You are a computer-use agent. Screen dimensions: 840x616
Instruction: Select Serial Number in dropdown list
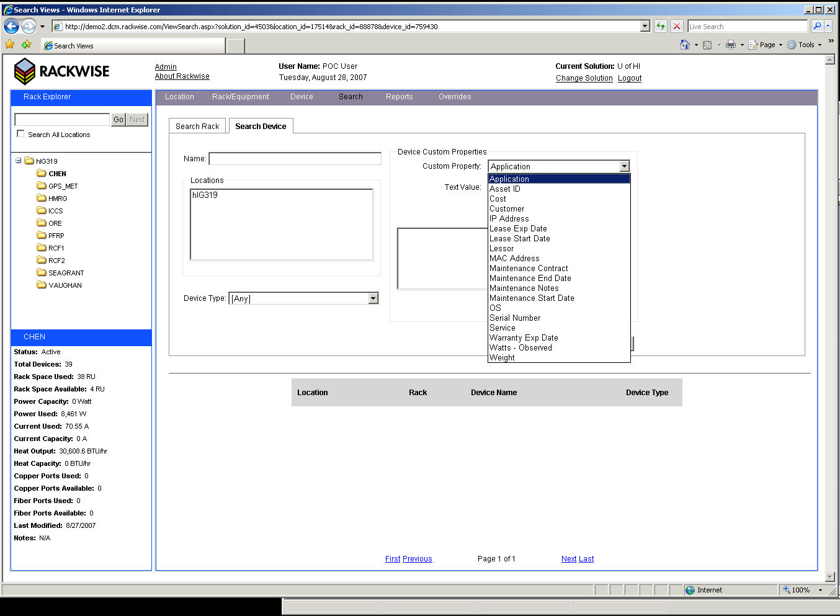click(x=514, y=318)
